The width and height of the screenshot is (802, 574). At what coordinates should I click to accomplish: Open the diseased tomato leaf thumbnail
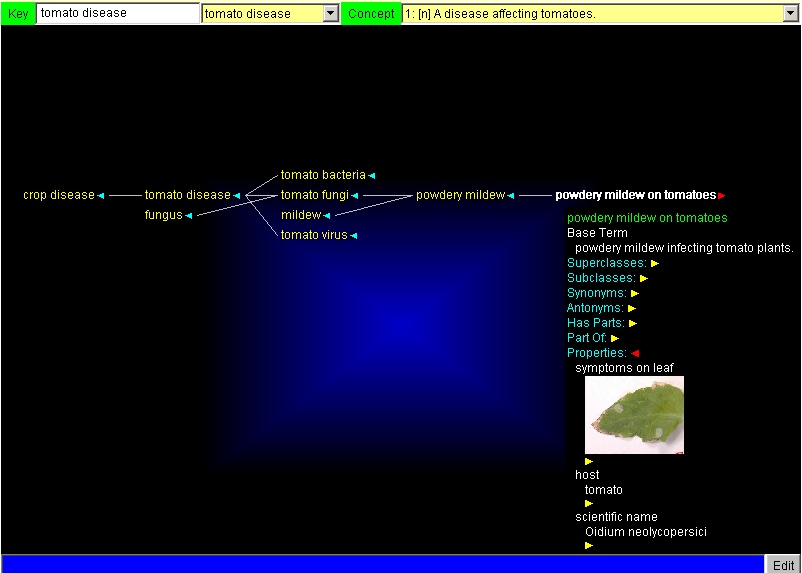634,415
